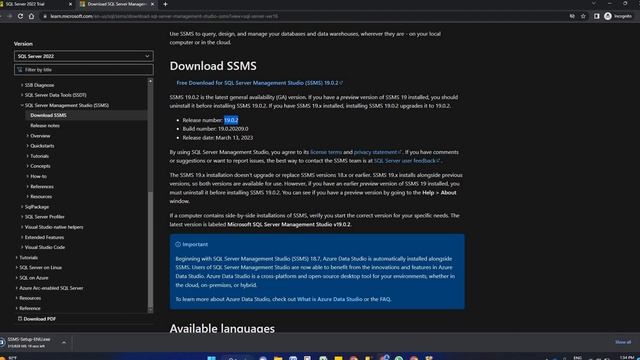Click sidebar scrollbar up arrow
The width and height of the screenshot is (640, 360).
[x=150, y=81]
